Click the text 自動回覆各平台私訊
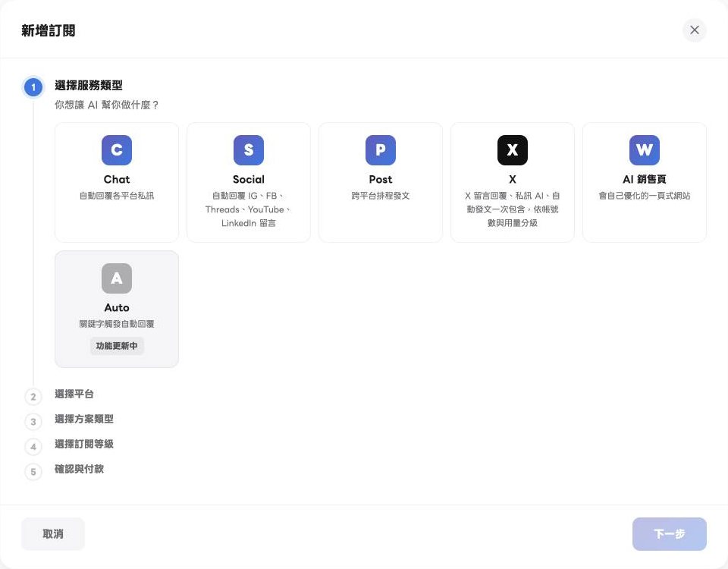728x569 pixels. pyautogui.click(x=117, y=196)
